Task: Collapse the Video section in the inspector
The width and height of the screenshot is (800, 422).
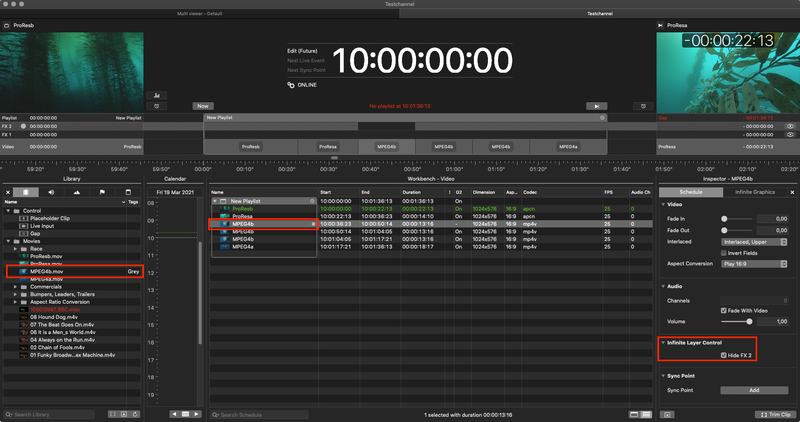Action: coord(663,204)
